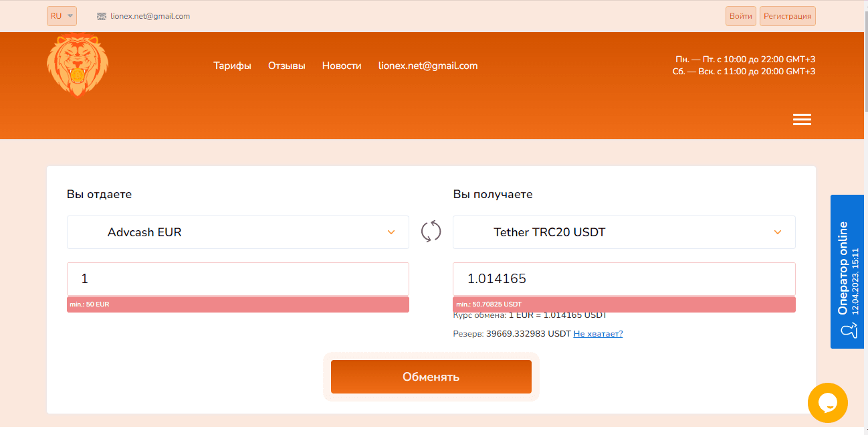The height and width of the screenshot is (435, 868).
Task: Open the Оператор online side panel
Action: pyautogui.click(x=847, y=271)
